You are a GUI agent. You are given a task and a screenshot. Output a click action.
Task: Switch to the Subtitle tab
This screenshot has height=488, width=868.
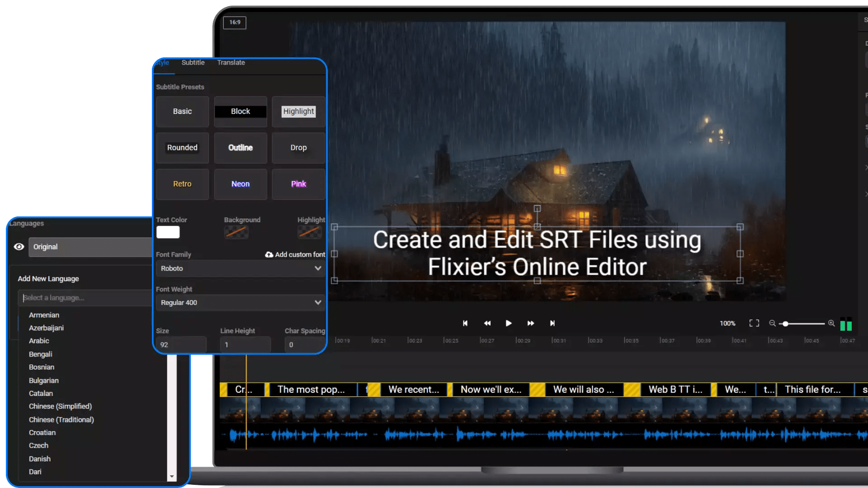[x=193, y=62]
